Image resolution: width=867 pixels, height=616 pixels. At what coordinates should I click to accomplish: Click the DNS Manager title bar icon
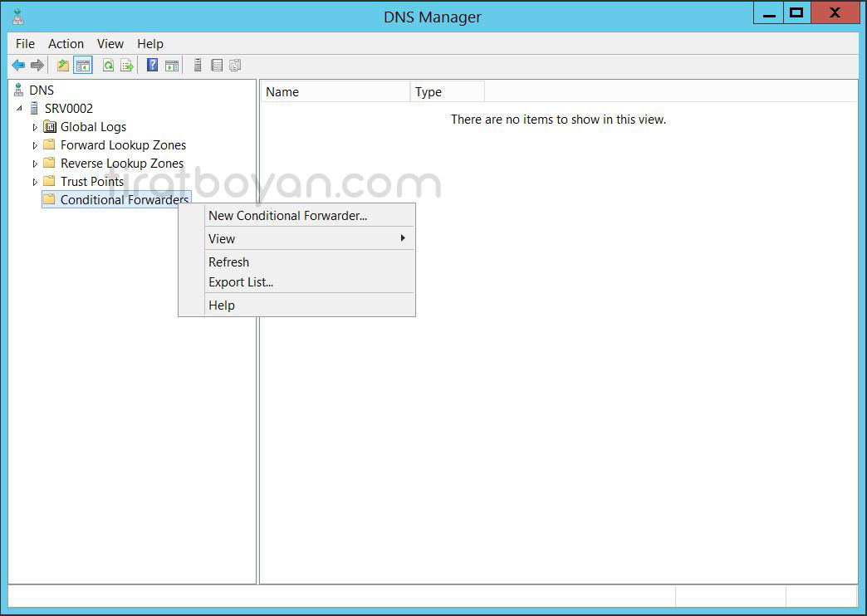pos(17,17)
